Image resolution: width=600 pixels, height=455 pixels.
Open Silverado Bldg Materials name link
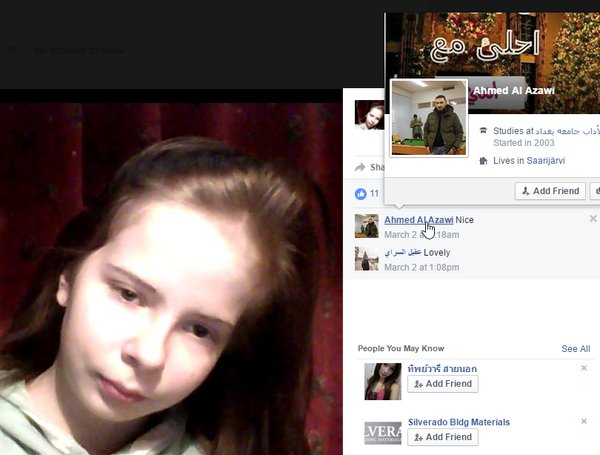pos(459,422)
